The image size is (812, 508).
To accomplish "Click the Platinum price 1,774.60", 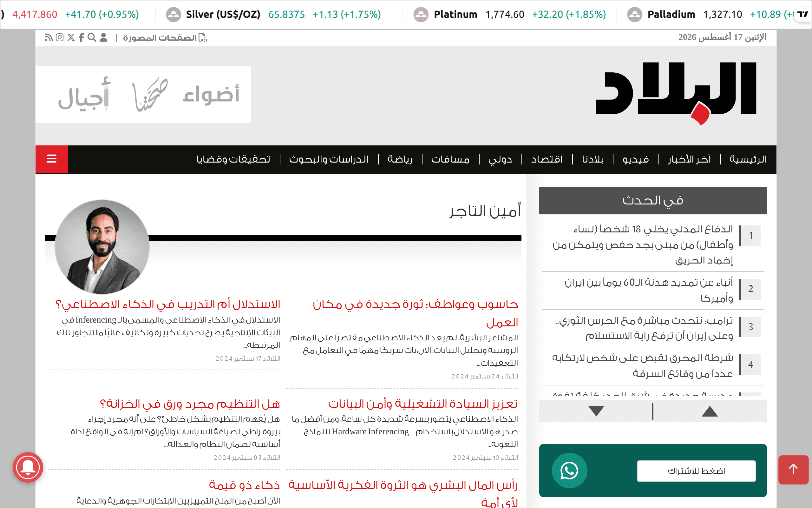I will pyautogui.click(x=505, y=15).
